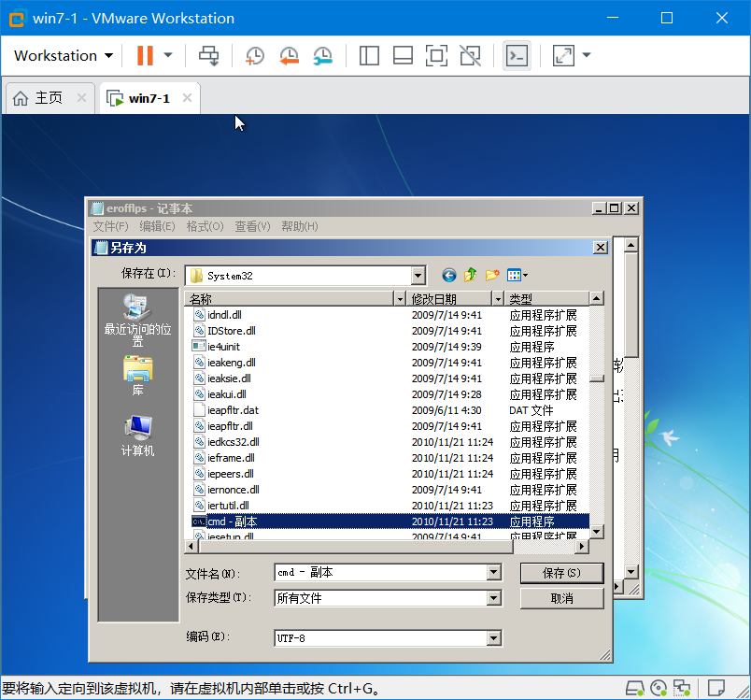This screenshot has width=751, height=700.
Task: Revert VM to previous snapshot
Action: (289, 55)
